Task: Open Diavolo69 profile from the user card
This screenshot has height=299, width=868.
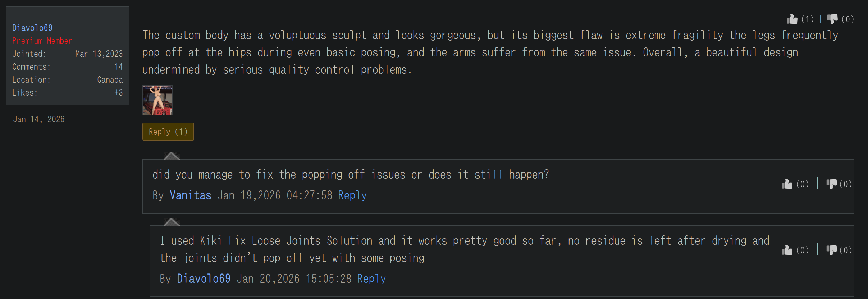Action: tap(32, 28)
